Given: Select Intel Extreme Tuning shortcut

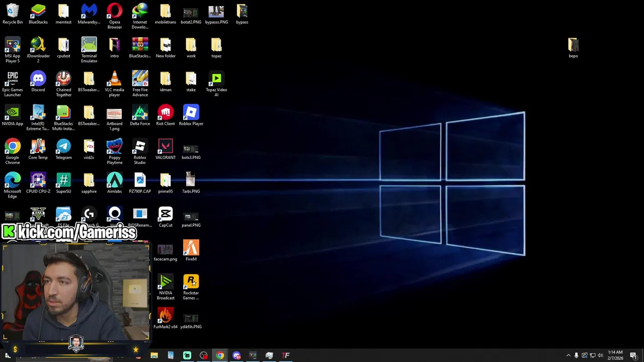Looking at the screenshot, I should (38, 118).
